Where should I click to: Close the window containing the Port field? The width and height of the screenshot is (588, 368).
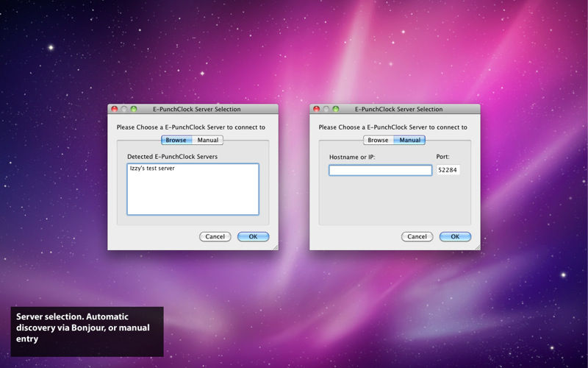317,109
